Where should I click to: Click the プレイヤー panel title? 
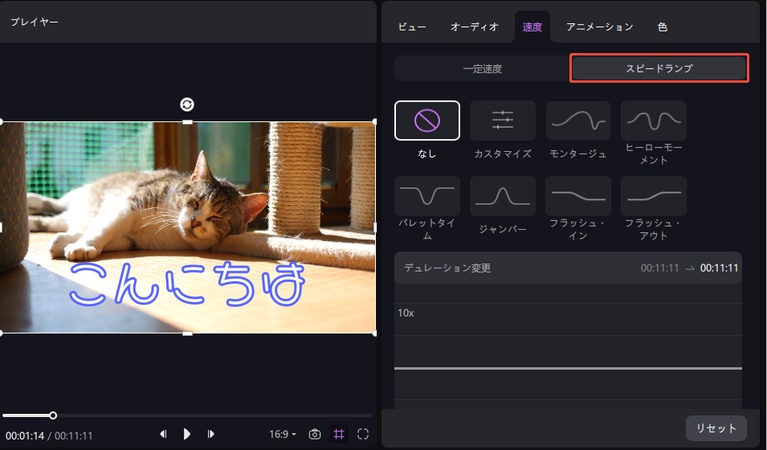[x=34, y=22]
